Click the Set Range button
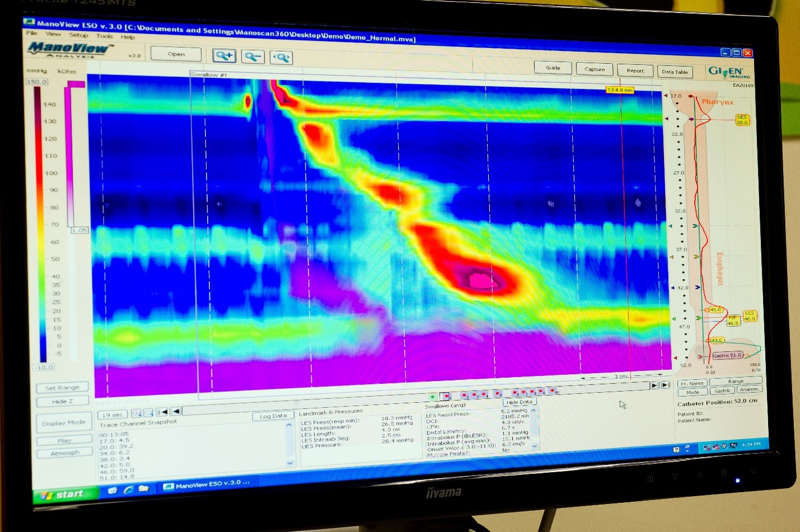Image resolution: width=800 pixels, height=532 pixels. pos(62,388)
